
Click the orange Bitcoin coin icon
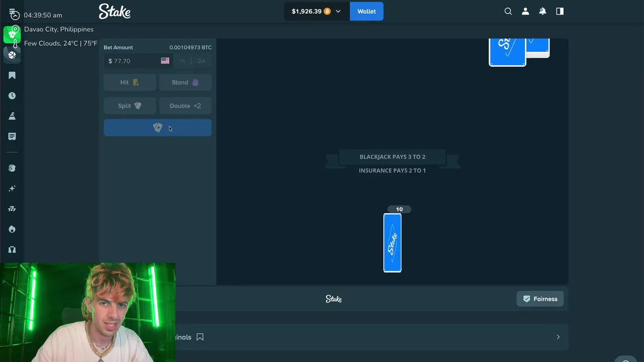coord(327,11)
